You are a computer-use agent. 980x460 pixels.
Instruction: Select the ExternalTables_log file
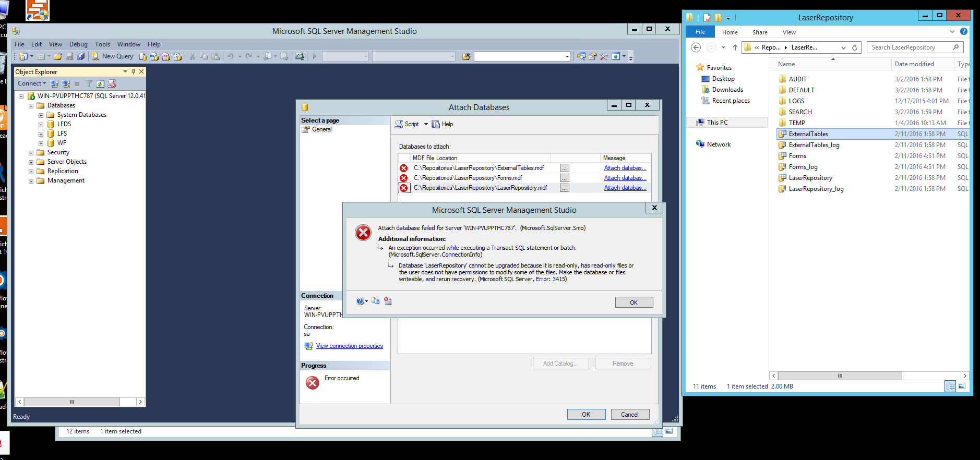coord(814,145)
